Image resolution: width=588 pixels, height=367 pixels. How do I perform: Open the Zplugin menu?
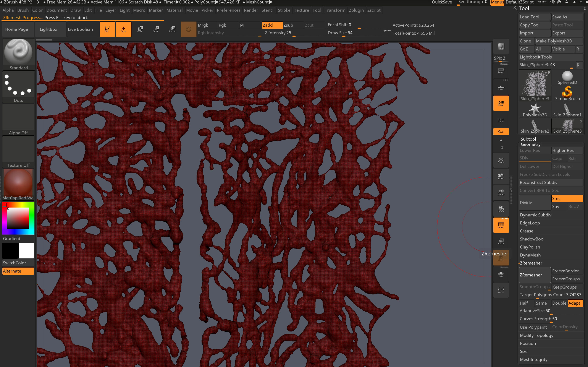[x=356, y=10]
